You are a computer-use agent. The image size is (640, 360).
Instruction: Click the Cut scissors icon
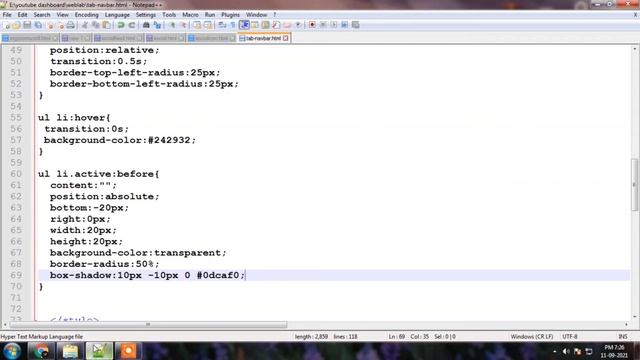point(84,25)
